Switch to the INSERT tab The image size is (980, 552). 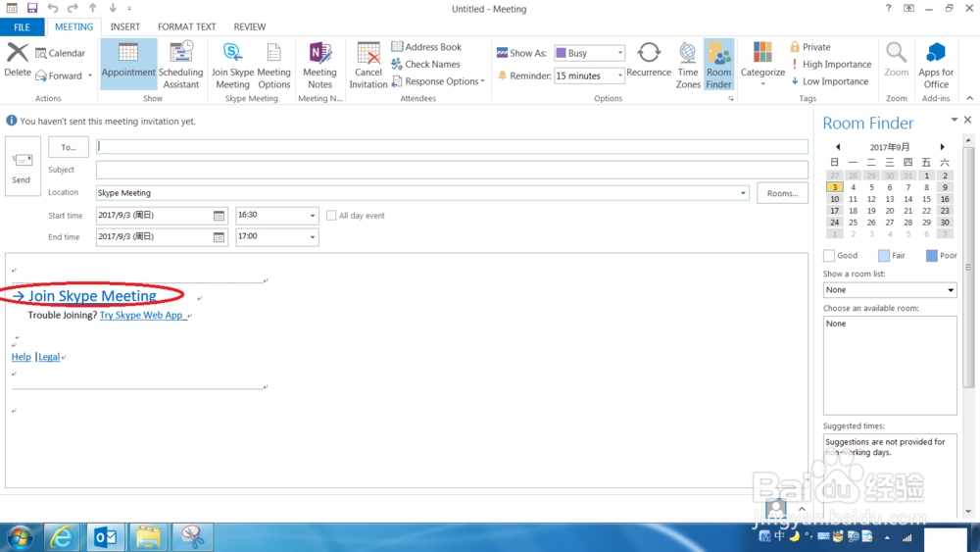125,26
